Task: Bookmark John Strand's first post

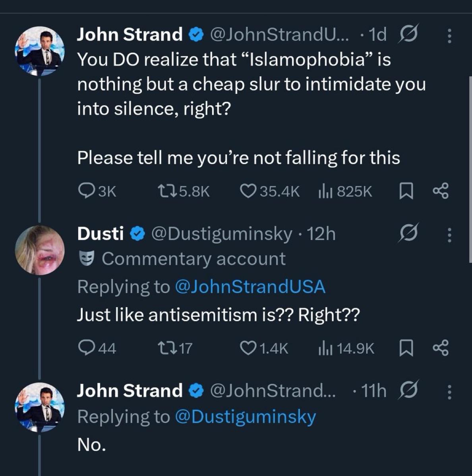Action: pos(406,191)
